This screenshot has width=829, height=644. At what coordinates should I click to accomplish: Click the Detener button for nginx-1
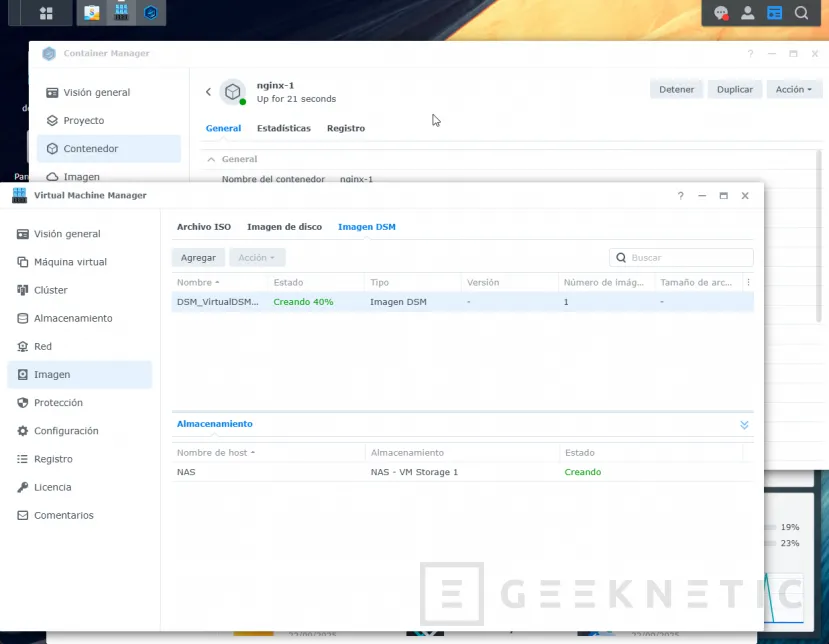pyautogui.click(x=676, y=89)
